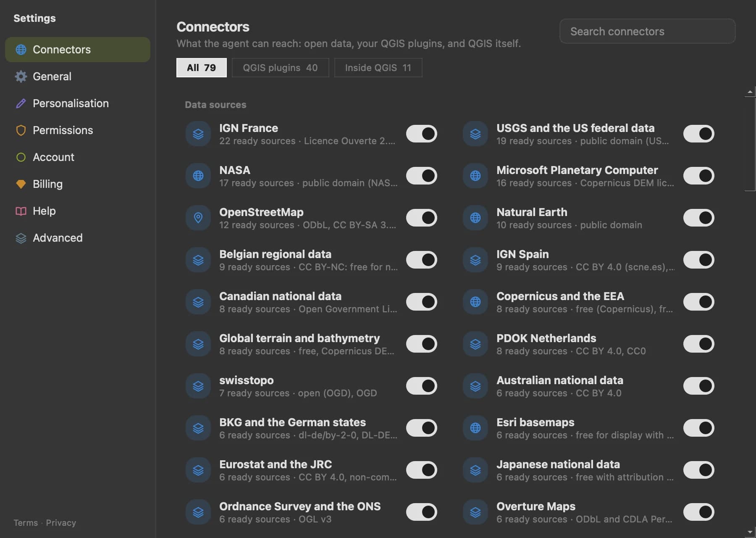The image size is (756, 538).
Task: Disable the Copernicus and the EEA toggle
Action: click(699, 302)
